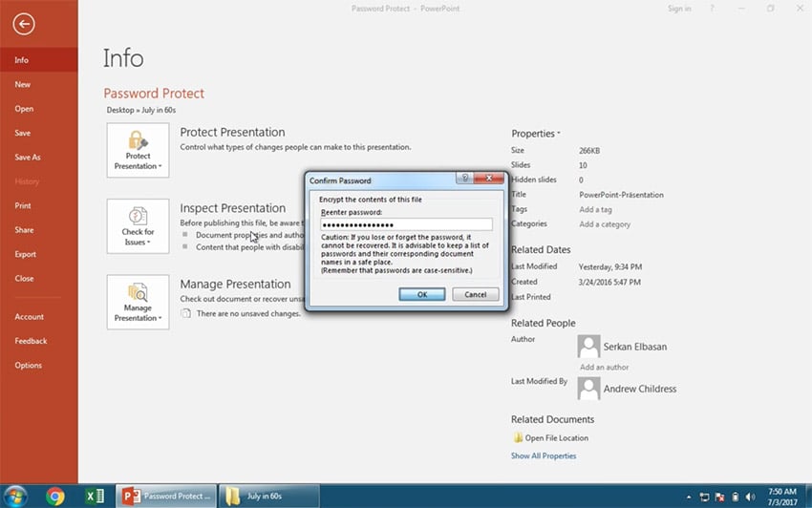Show hidden tray icons arrow
Image resolution: width=812 pixels, height=508 pixels.
click(x=689, y=497)
